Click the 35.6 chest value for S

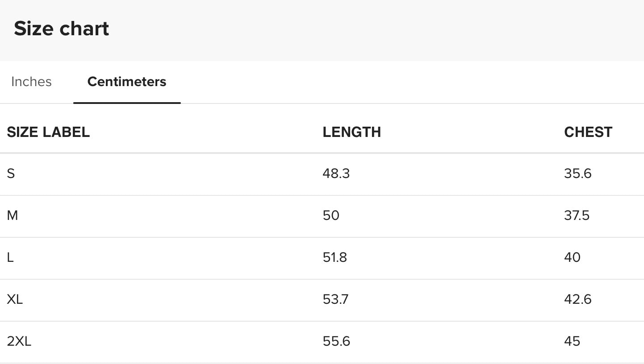point(577,174)
